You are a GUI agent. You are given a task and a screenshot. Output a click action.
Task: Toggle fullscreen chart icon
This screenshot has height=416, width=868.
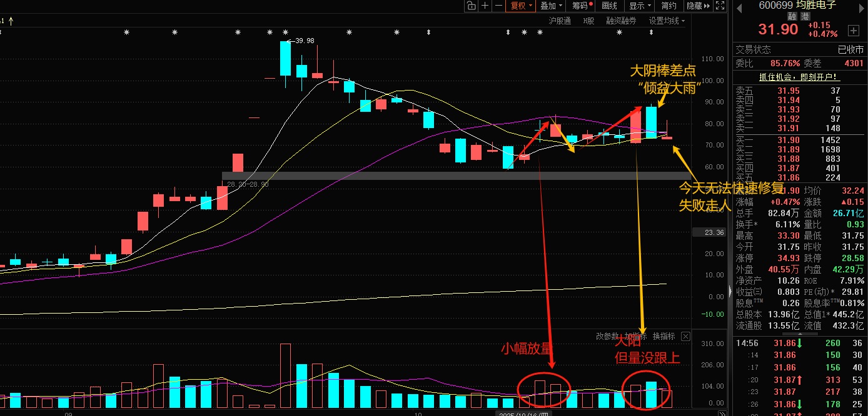[720, 6]
